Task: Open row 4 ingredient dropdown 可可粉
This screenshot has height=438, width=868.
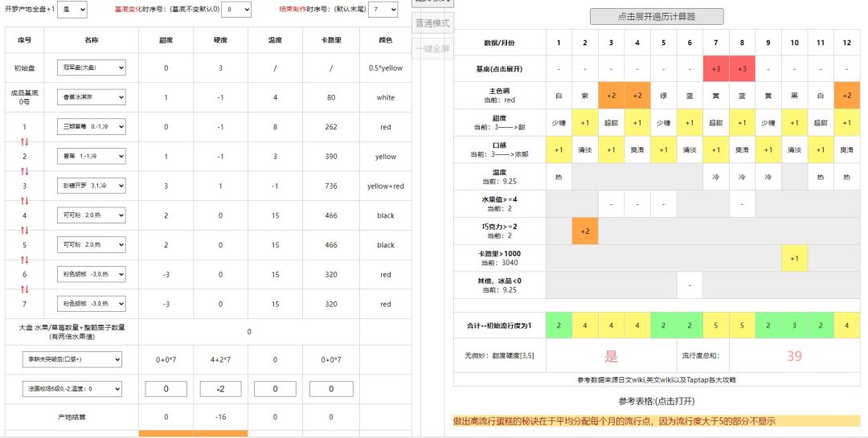Action: [92, 215]
